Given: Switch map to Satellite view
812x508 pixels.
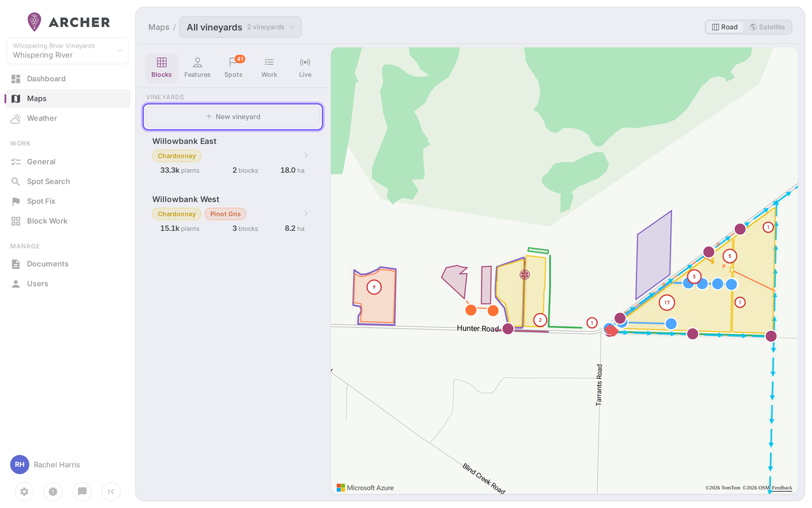Looking at the screenshot, I should click(x=767, y=27).
